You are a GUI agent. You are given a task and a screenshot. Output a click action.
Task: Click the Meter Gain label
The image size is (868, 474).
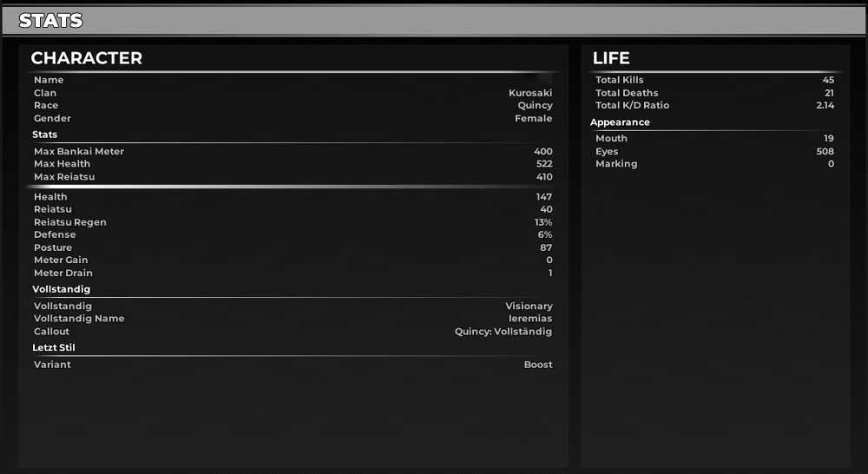click(x=61, y=260)
